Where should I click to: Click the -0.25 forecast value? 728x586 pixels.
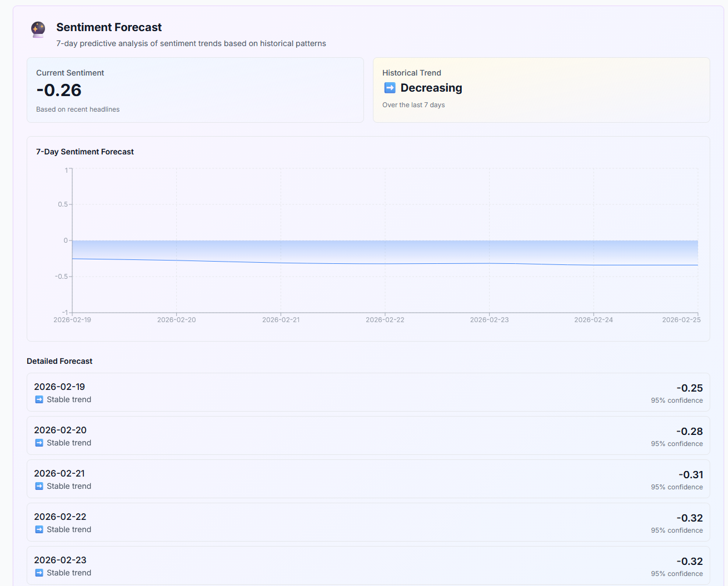[690, 388]
